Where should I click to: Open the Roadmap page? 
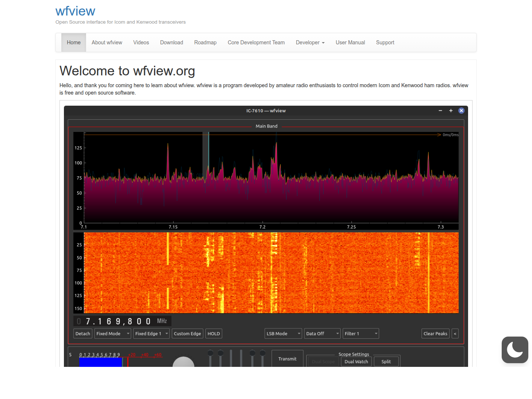[x=205, y=42]
